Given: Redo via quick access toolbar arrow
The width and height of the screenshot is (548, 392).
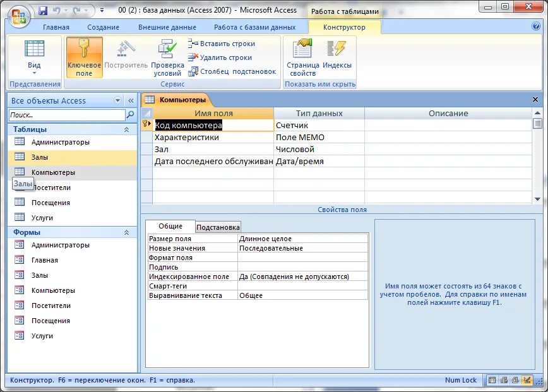Looking at the screenshot, I should pos(76,11).
